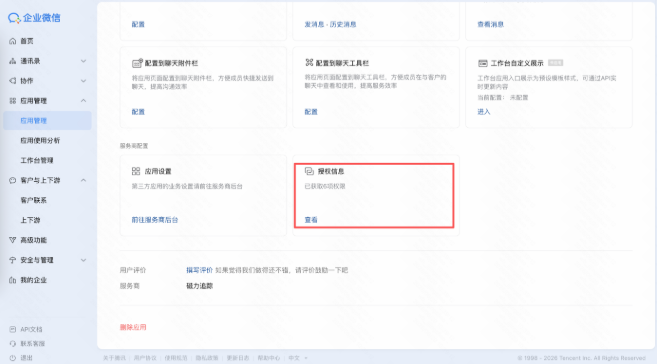Open 首页 via its home icon
The image size is (657, 364).
point(13,41)
